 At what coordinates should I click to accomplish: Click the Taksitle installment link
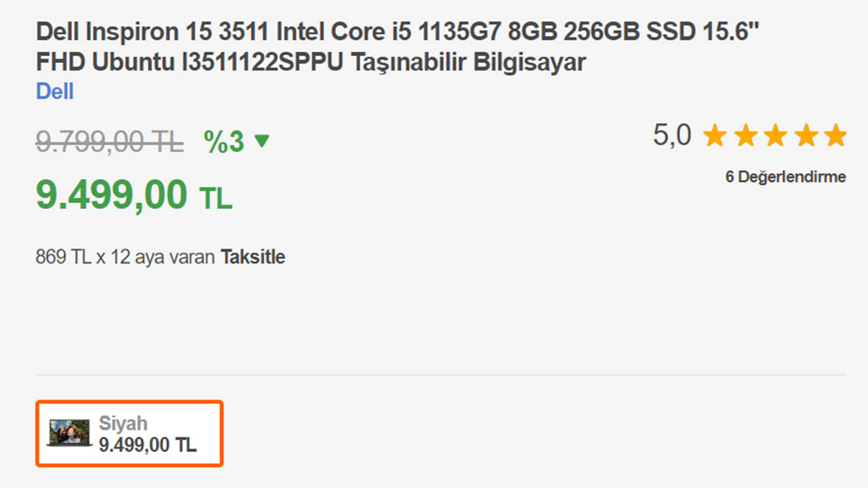[252, 258]
